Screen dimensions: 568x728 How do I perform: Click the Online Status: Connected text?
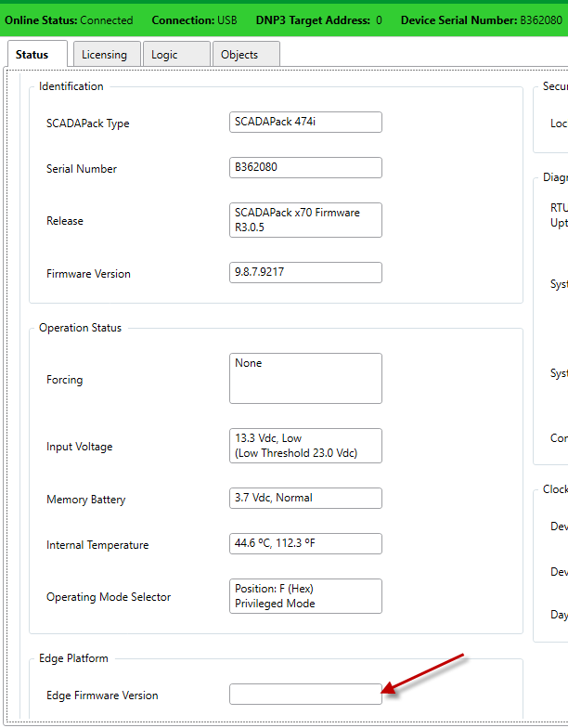69,20
